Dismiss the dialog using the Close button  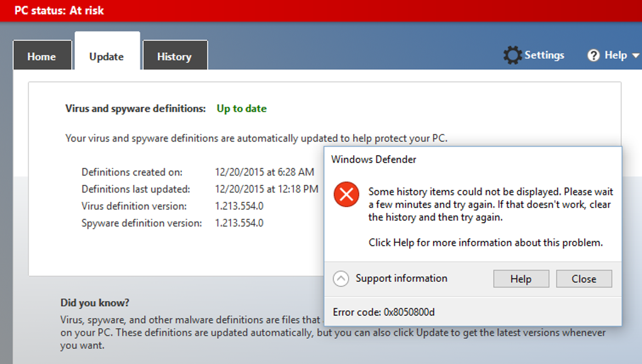pos(583,279)
